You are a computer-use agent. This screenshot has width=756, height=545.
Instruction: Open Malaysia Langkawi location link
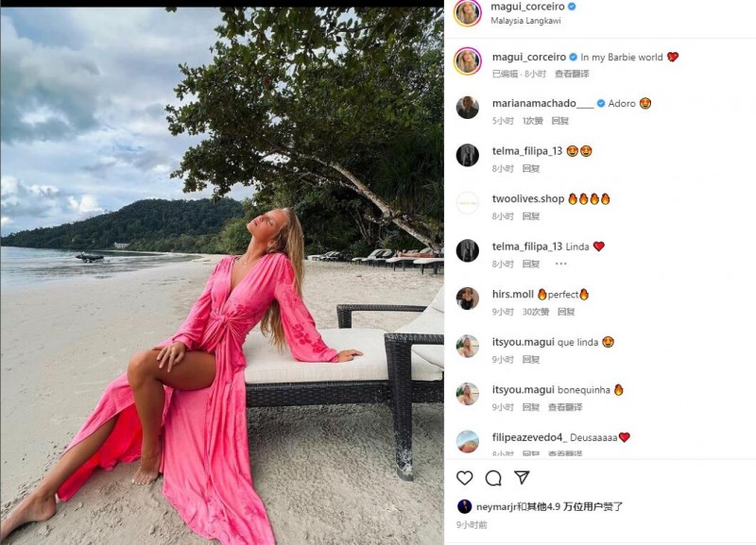[x=525, y=21]
